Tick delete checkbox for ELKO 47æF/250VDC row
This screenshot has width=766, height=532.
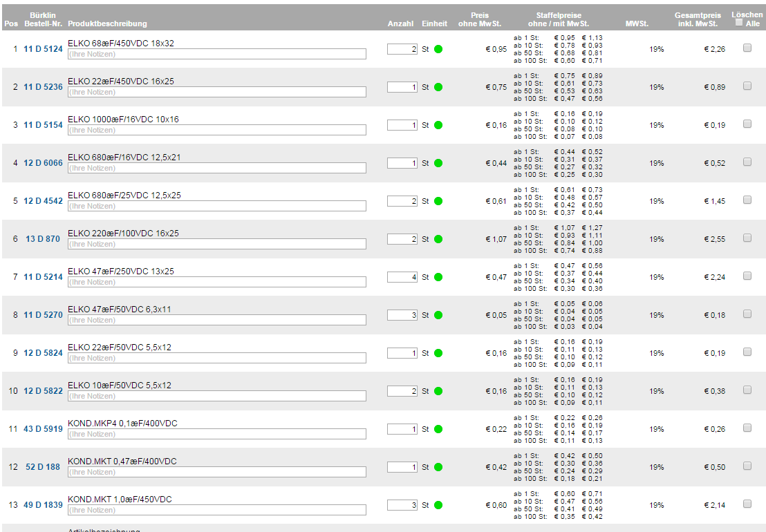coord(747,276)
